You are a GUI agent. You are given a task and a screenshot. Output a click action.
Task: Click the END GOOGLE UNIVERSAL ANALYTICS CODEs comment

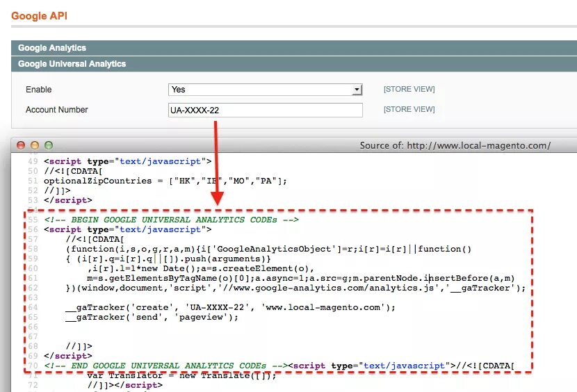(x=166, y=366)
